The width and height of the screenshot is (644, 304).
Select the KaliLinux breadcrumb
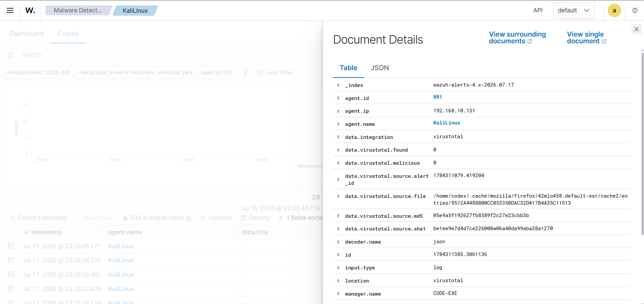[x=135, y=10]
